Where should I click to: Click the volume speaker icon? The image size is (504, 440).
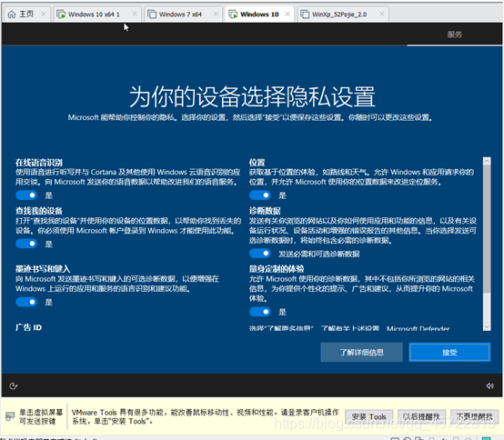489,385
